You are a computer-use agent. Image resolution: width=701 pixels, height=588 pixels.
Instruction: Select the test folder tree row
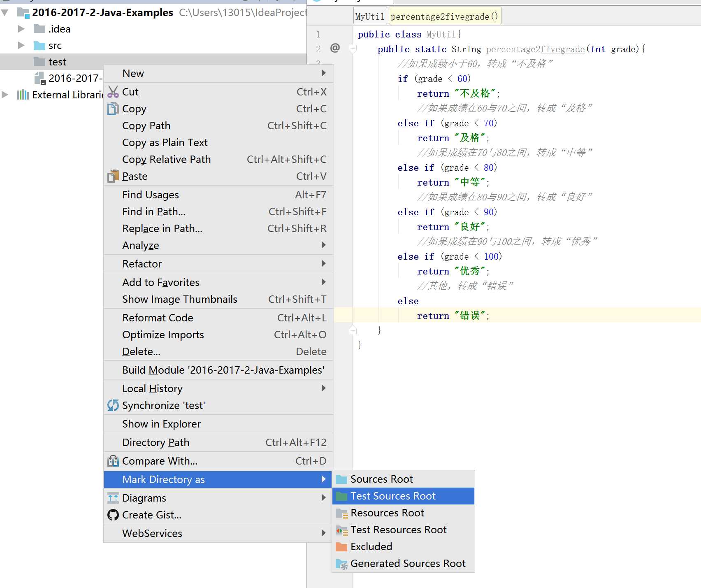[153, 62]
